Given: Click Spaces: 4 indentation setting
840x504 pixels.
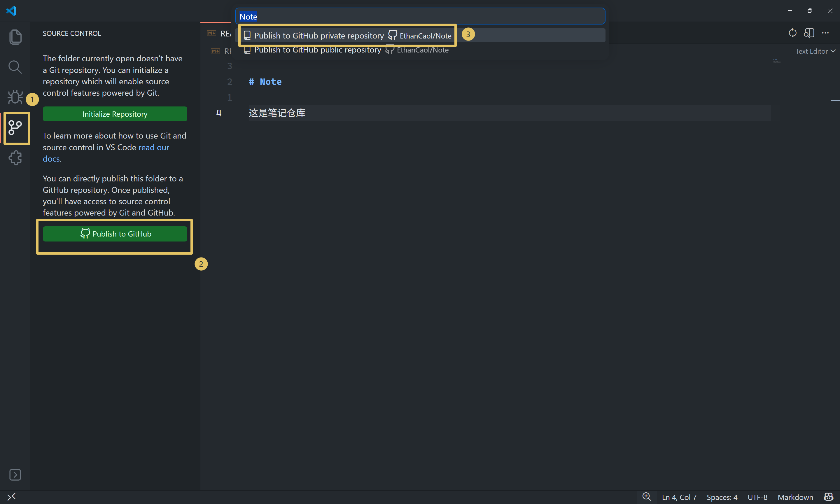Looking at the screenshot, I should pyautogui.click(x=722, y=497).
